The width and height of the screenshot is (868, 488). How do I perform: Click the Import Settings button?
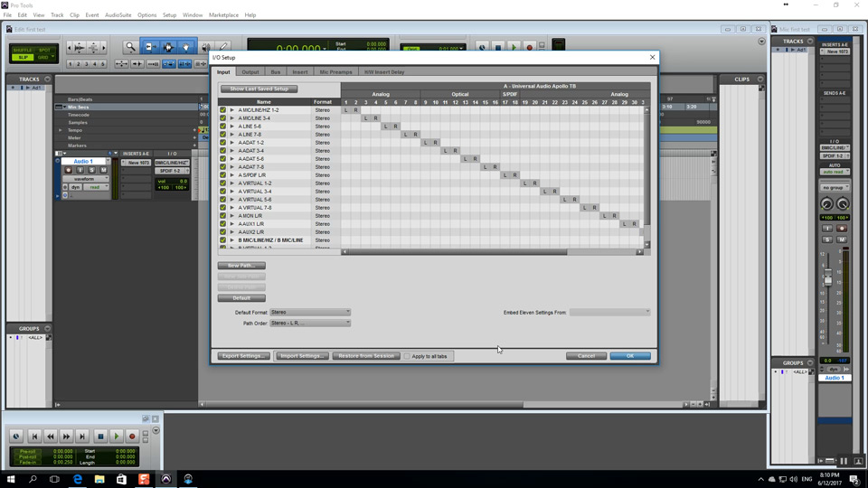coord(302,356)
